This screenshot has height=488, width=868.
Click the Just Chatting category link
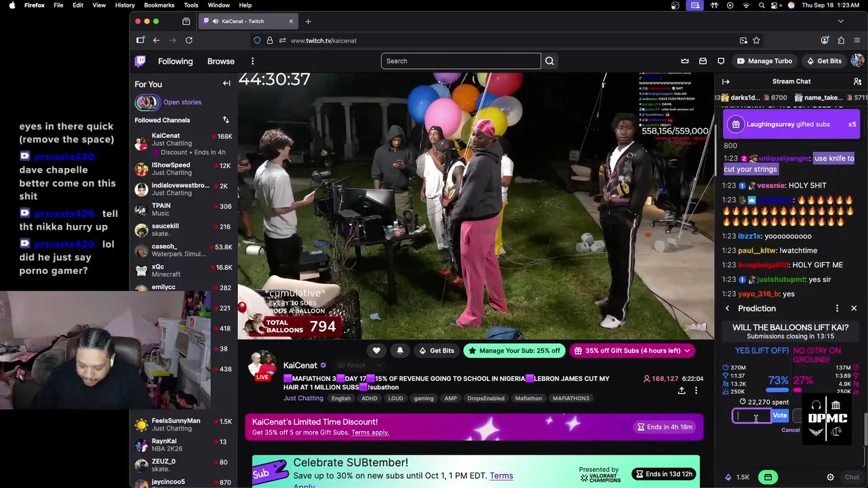click(303, 399)
